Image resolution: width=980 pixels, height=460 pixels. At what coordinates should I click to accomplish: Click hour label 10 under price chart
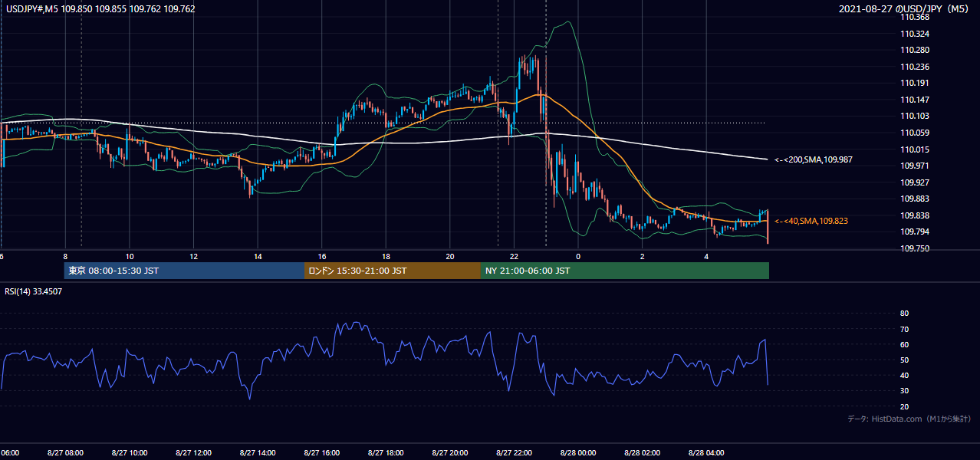(x=130, y=256)
